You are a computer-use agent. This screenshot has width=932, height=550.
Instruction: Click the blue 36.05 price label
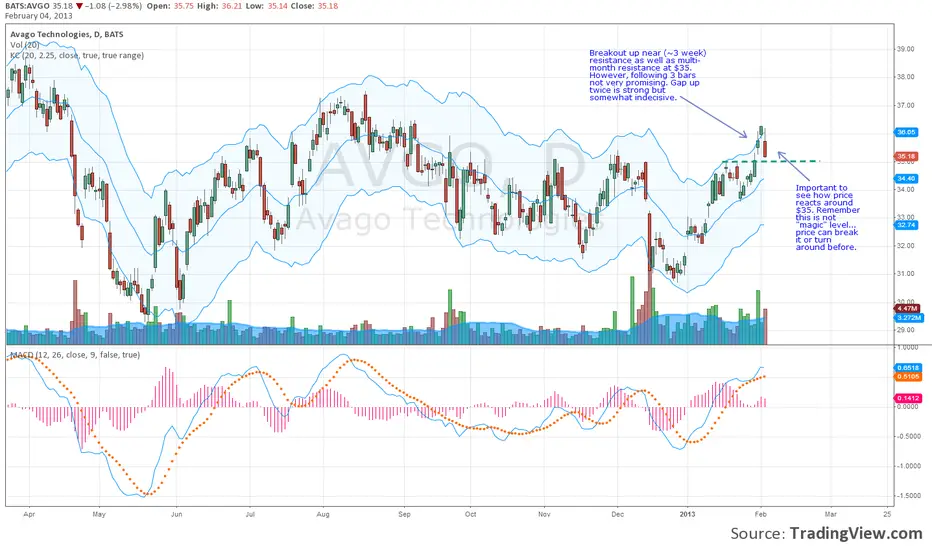pyautogui.click(x=906, y=133)
